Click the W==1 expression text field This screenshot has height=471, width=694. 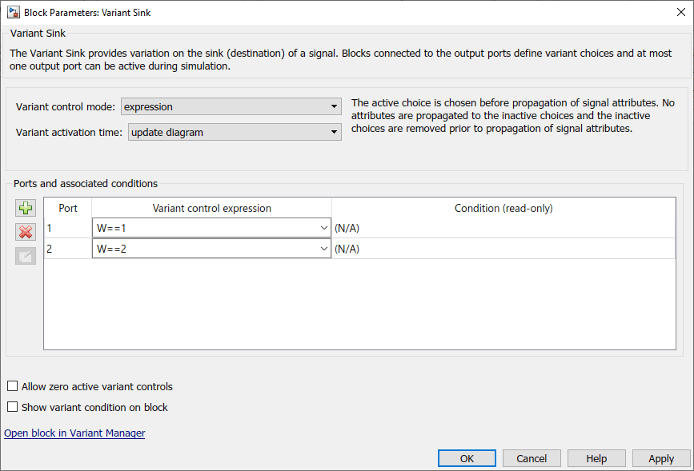(x=200, y=228)
